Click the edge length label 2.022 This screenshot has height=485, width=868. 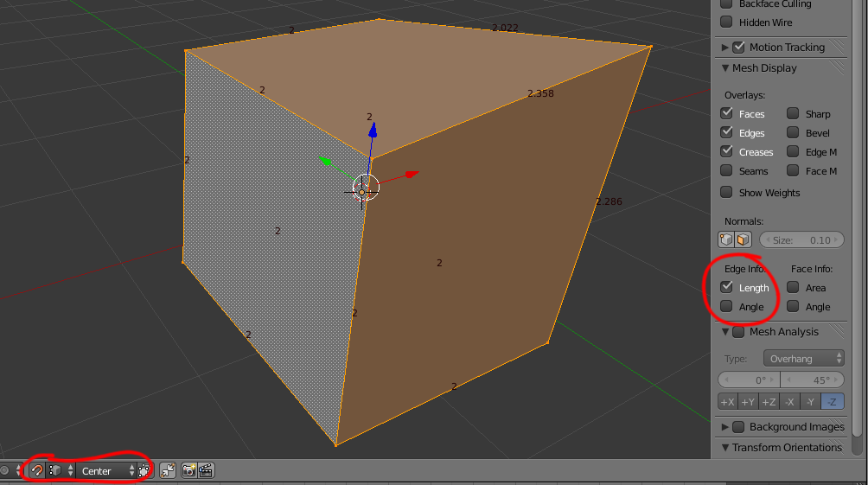pos(505,27)
